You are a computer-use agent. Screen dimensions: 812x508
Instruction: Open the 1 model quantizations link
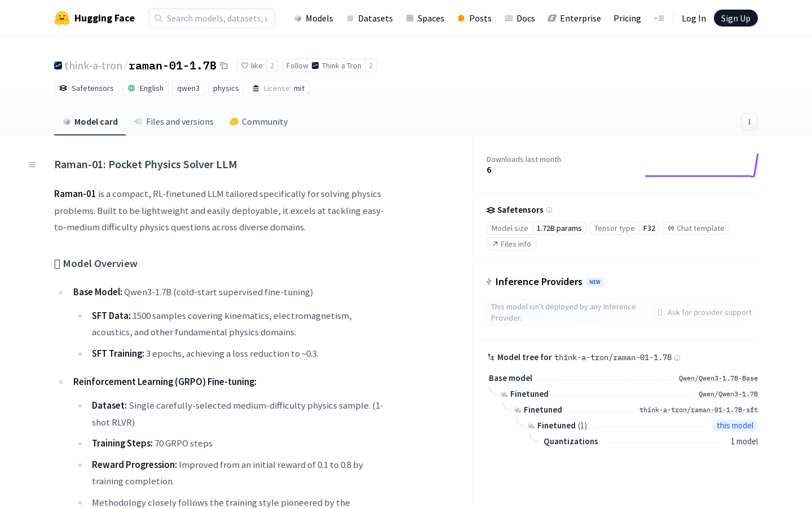point(744,441)
